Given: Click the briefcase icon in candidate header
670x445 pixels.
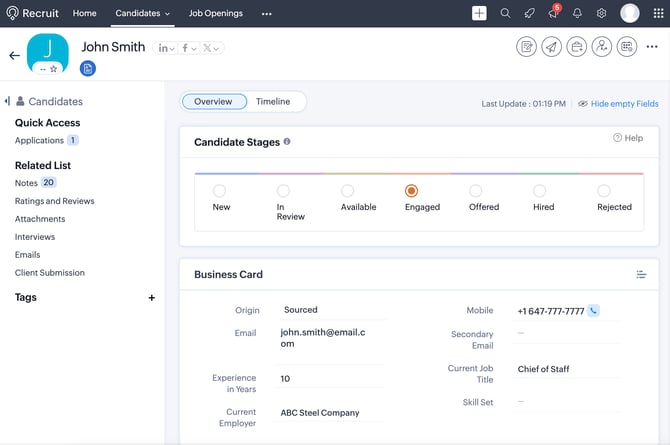Looking at the screenshot, I should click(576, 47).
